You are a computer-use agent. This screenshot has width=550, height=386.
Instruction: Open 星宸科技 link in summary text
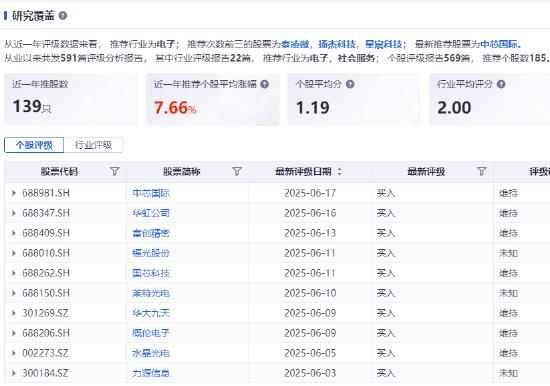click(383, 44)
